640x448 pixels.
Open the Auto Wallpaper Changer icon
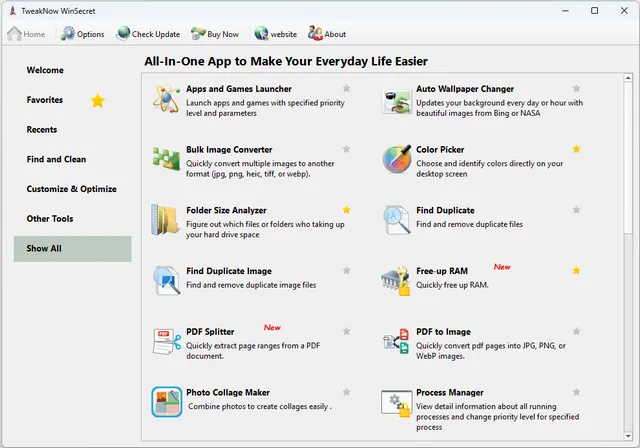(x=397, y=99)
